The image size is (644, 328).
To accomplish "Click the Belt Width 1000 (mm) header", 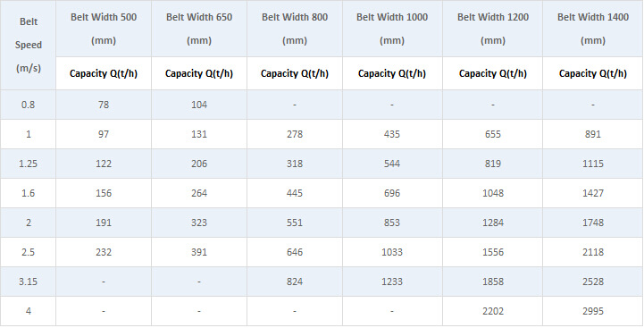I will (392, 29).
